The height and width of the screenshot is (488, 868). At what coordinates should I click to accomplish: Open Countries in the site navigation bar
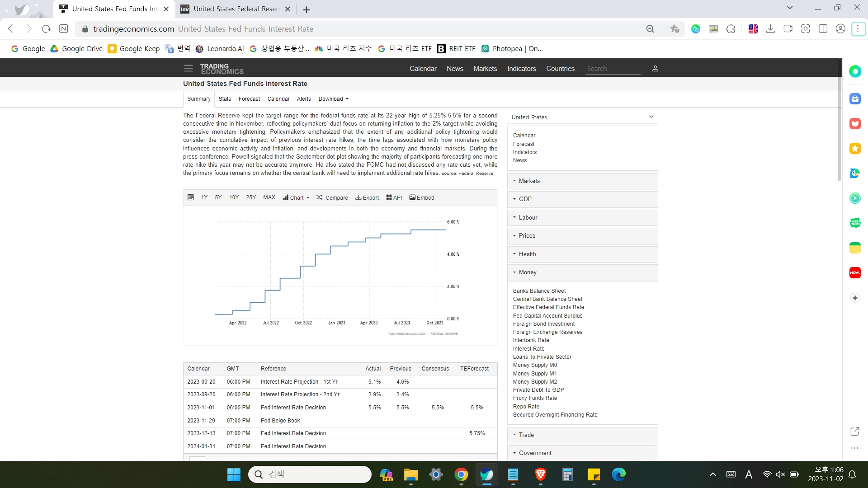coord(560,69)
